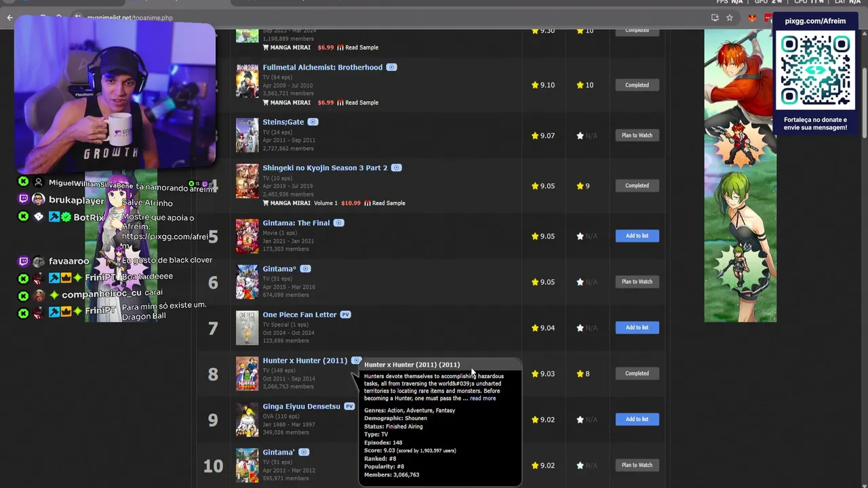Click the Ginga Eiyuu Densetsu cover thumbnail
This screenshot has width=868, height=488.
click(247, 420)
